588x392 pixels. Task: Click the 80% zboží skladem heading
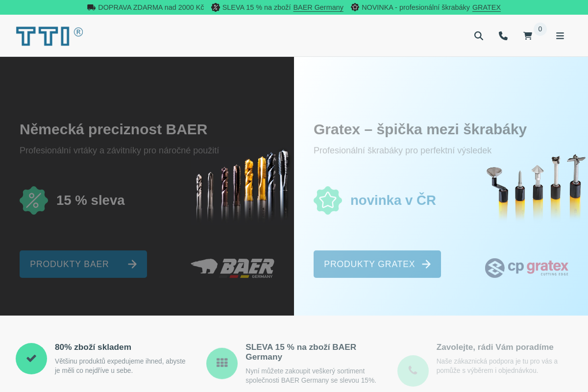[x=93, y=347]
